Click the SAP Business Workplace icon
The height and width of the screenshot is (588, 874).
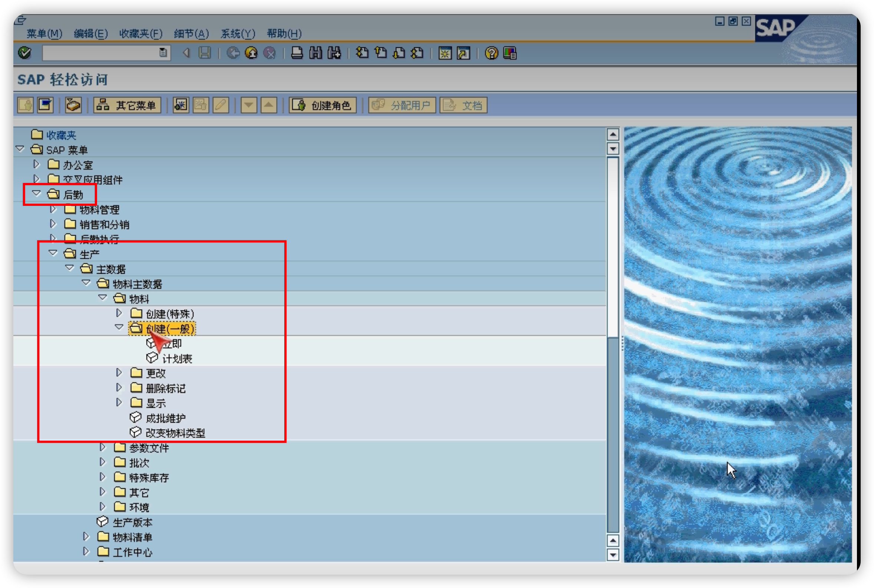[73, 106]
